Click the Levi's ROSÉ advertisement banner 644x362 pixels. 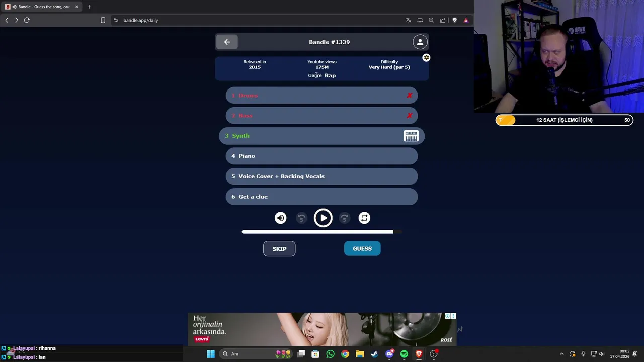tap(322, 329)
